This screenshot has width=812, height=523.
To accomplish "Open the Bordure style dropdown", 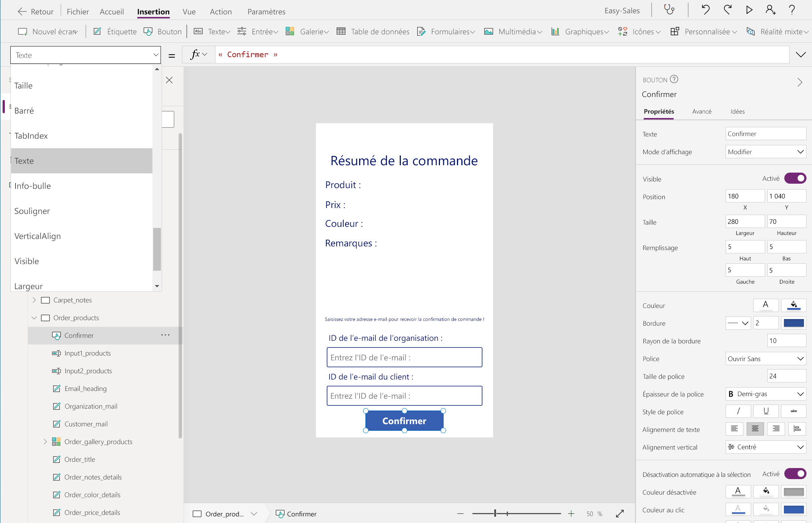I will click(738, 323).
